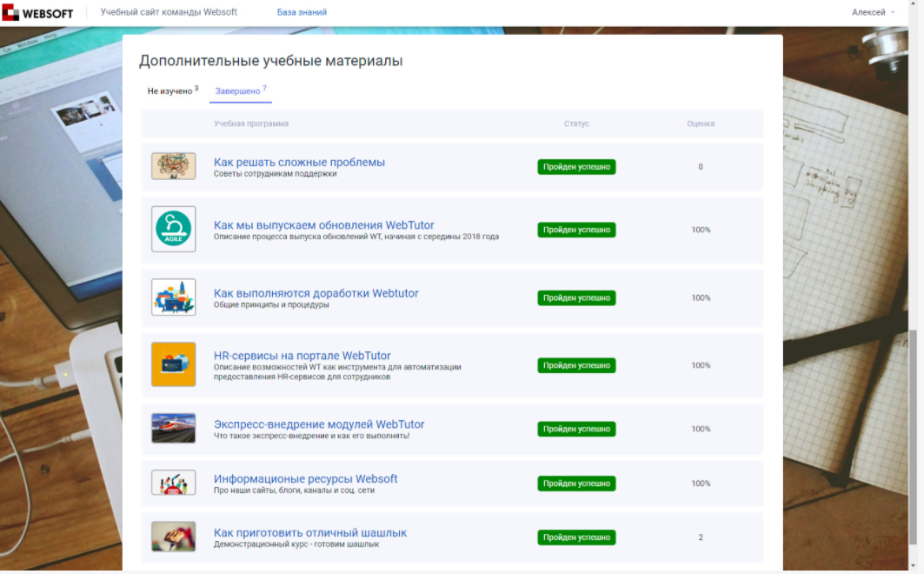Switch to the Не изучено tab

173,90
